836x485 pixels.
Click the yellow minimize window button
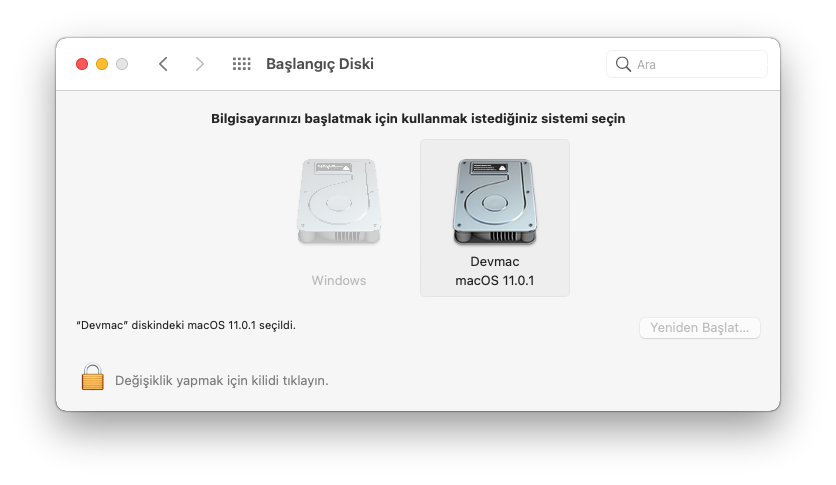coord(102,64)
